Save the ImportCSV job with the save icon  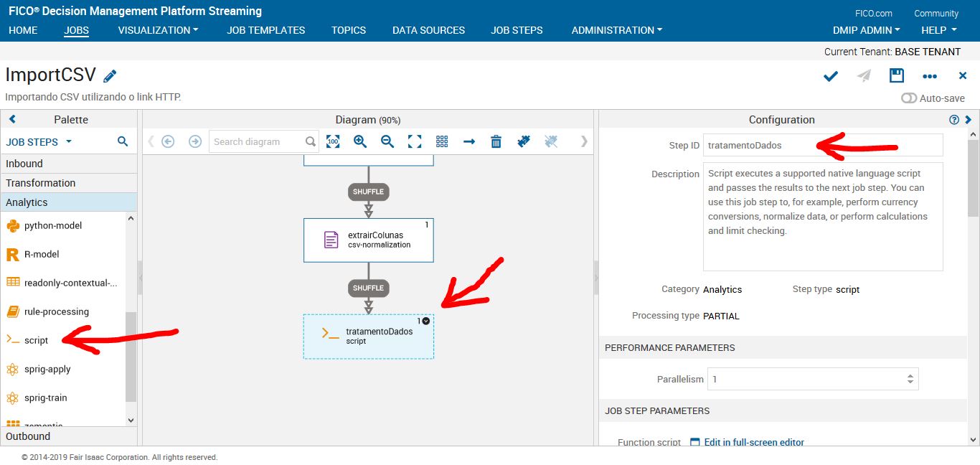pos(896,75)
